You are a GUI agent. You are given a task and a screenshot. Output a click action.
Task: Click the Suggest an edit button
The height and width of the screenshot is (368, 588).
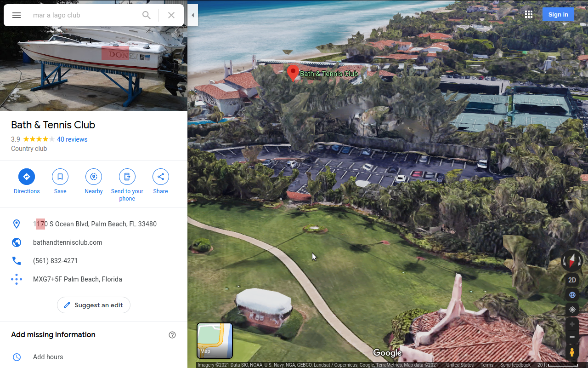click(94, 305)
